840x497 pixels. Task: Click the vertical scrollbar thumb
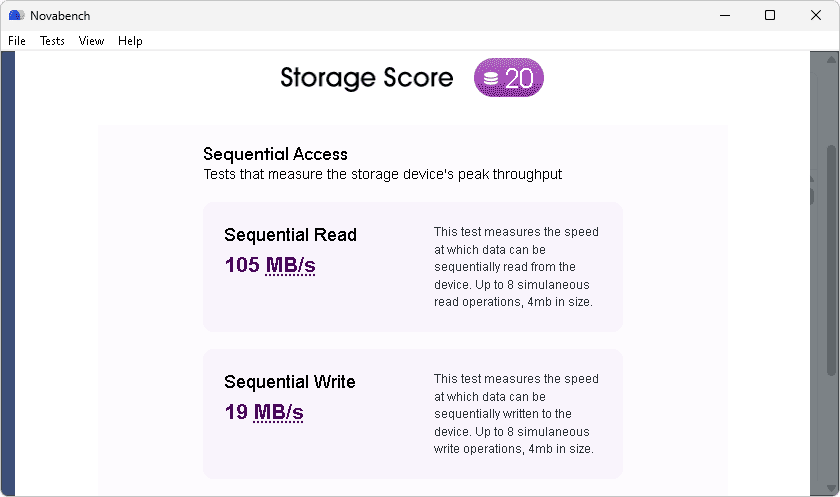(831, 260)
